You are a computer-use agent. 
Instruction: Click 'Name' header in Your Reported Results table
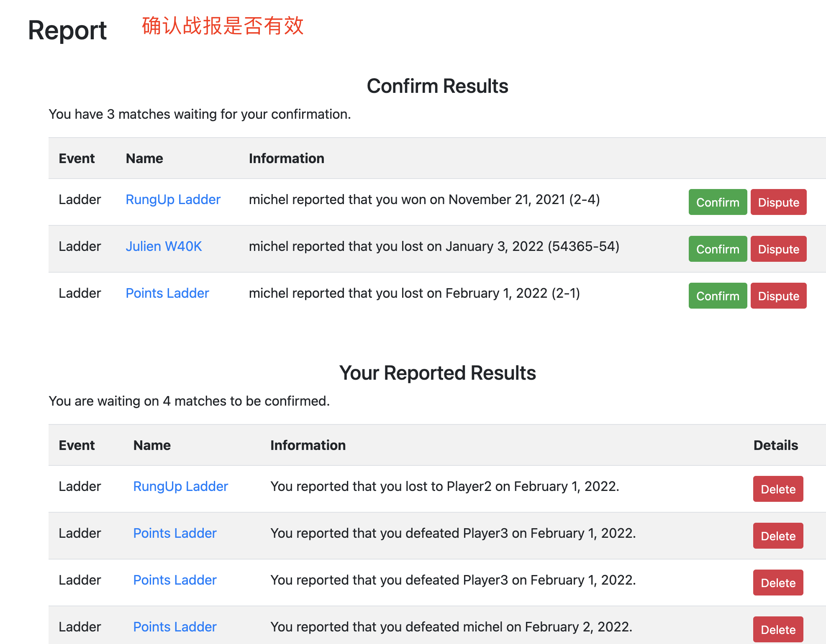[152, 445]
